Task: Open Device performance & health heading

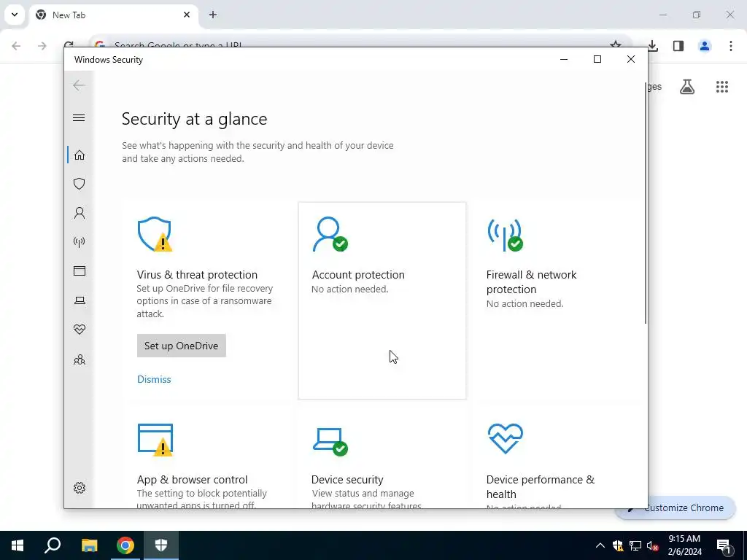Action: (x=541, y=486)
